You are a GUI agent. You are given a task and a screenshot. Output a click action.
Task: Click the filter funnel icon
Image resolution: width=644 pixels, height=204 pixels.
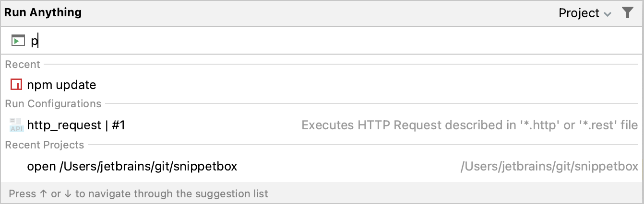[x=627, y=13]
